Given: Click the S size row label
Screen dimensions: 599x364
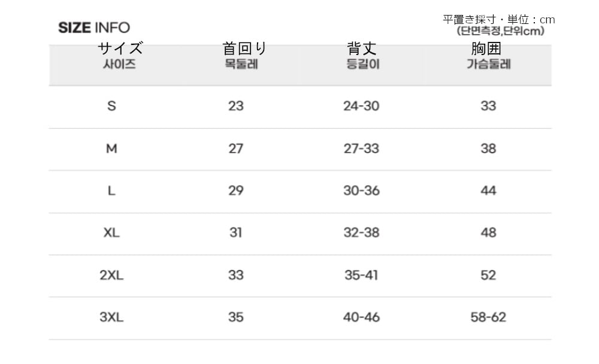Looking at the screenshot, I should point(111,107).
